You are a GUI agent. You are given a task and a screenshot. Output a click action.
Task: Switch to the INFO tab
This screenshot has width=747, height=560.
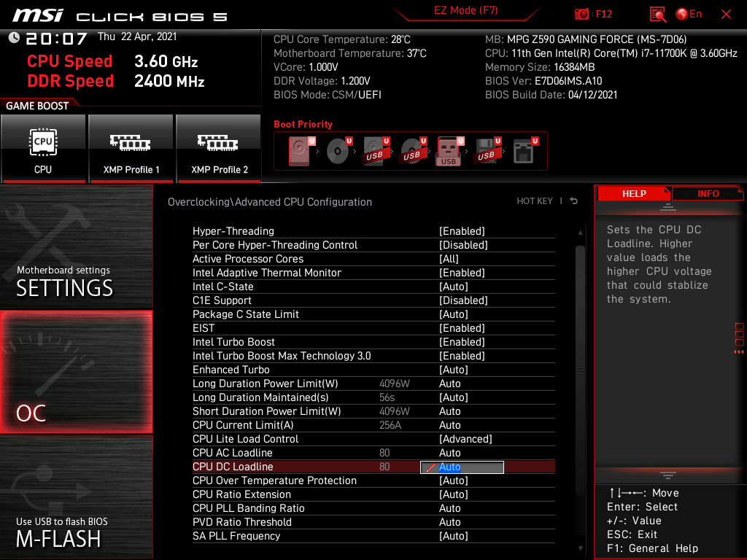click(708, 193)
